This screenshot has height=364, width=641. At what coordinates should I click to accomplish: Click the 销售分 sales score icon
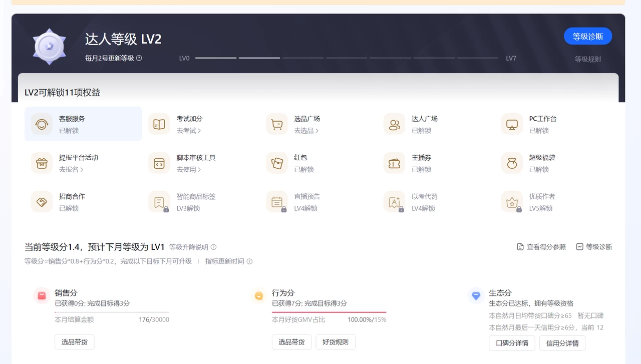pos(42,296)
